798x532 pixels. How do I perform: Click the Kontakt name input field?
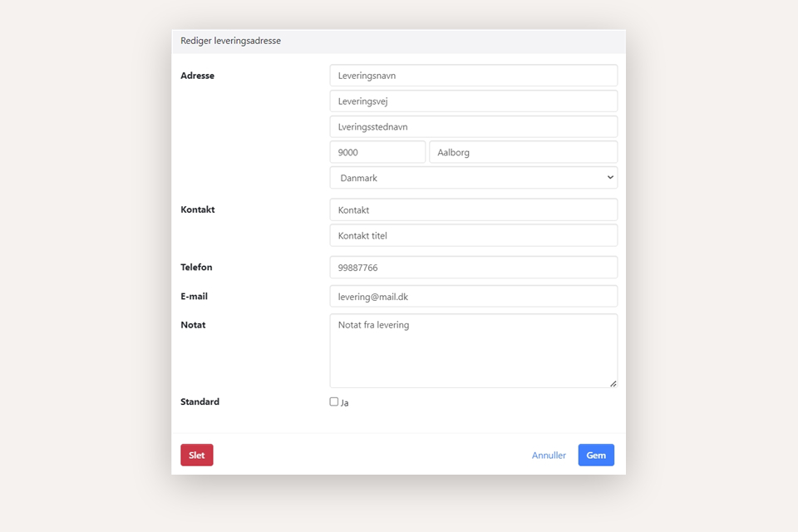473,210
